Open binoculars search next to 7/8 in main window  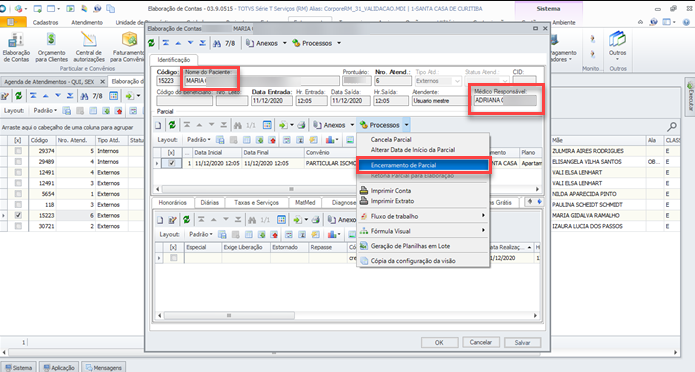(84, 96)
